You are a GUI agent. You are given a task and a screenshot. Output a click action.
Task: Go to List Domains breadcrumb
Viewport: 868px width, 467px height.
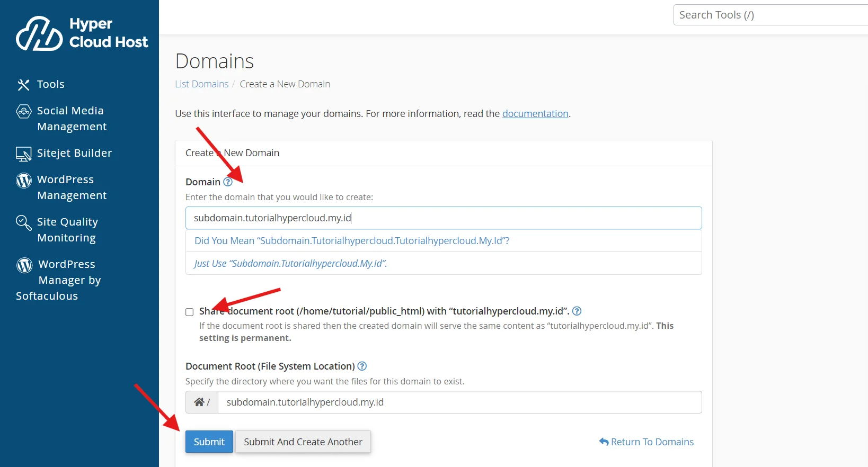click(202, 84)
